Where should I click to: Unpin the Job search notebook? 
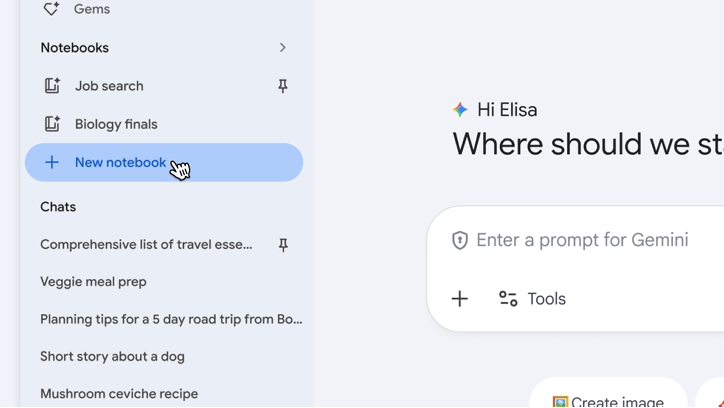[x=283, y=86]
